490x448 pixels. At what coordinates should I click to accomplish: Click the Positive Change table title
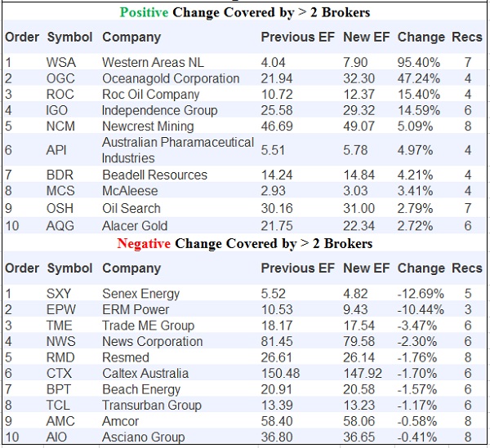(x=244, y=11)
